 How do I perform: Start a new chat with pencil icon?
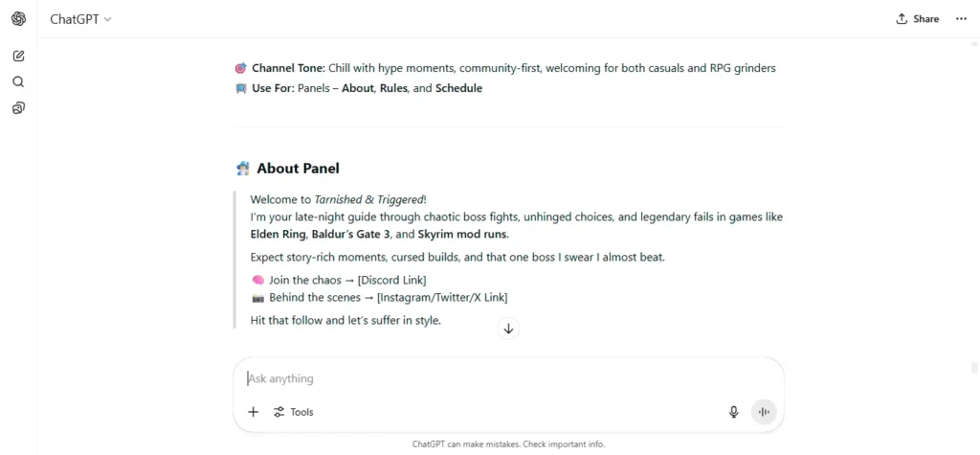pos(19,57)
